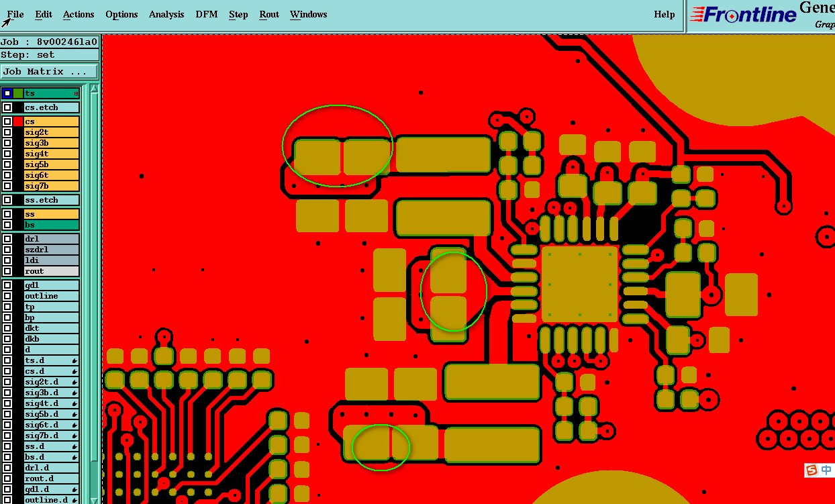This screenshot has height=504, width=835.
Task: Select the dkb layer name
Action: (52, 339)
